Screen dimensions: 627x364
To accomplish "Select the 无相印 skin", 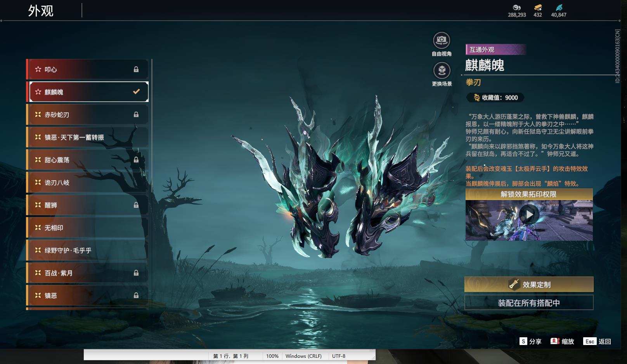I will [88, 228].
